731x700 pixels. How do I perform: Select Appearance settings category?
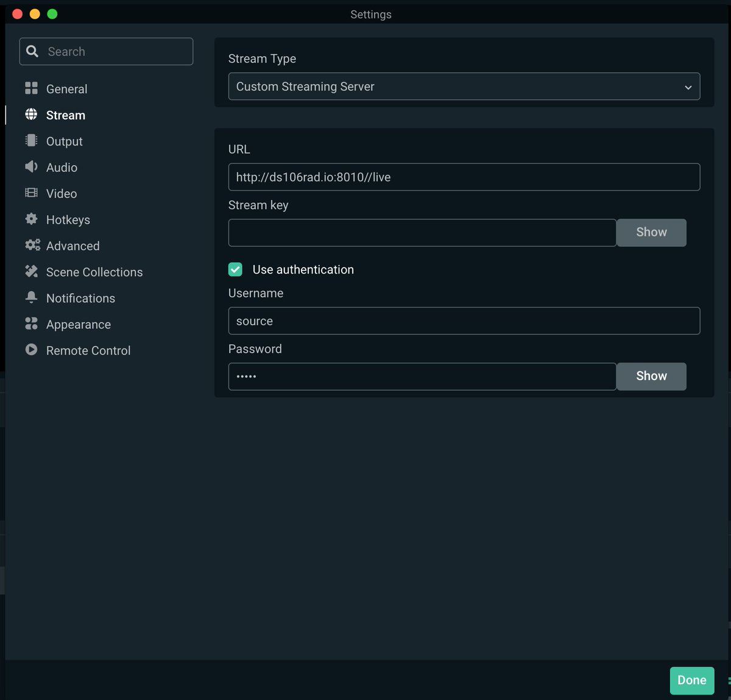click(x=79, y=325)
